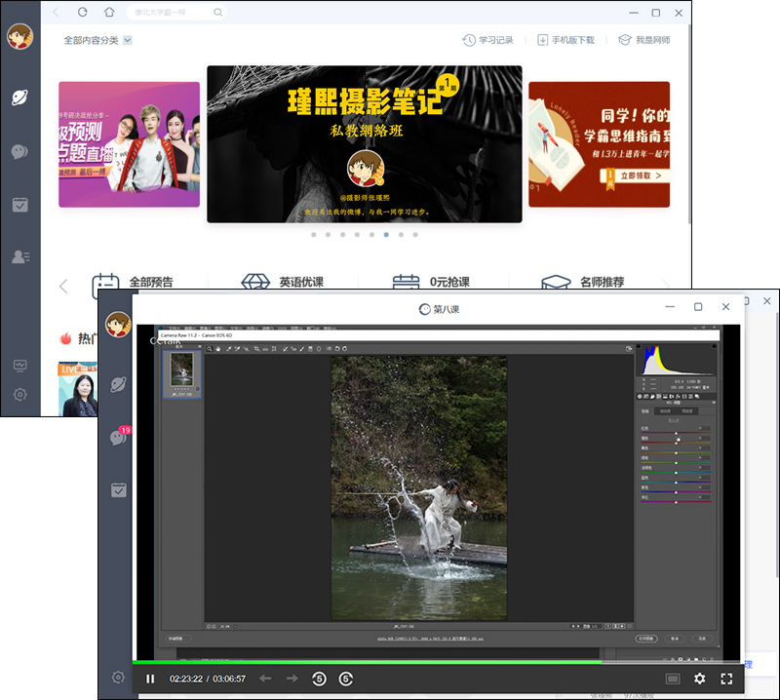Go back using the home window back arrow

click(57, 13)
